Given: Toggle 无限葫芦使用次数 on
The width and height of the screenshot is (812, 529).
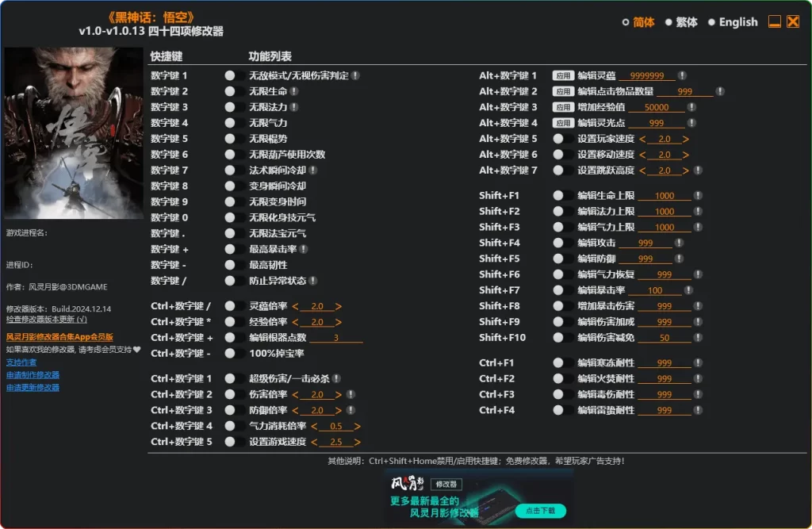Looking at the screenshot, I should pyautogui.click(x=234, y=155).
